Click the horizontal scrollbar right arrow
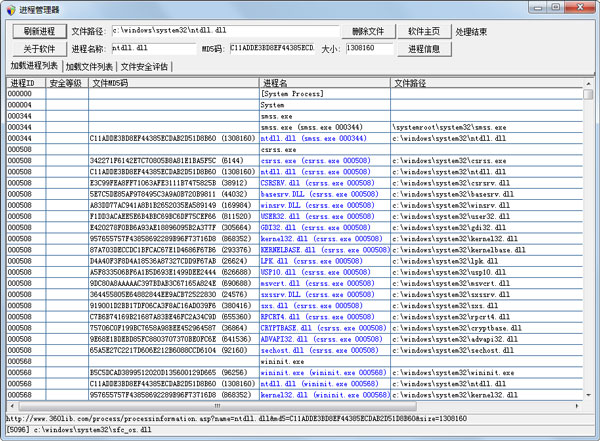The height and width of the screenshot is (441, 600). point(577,406)
